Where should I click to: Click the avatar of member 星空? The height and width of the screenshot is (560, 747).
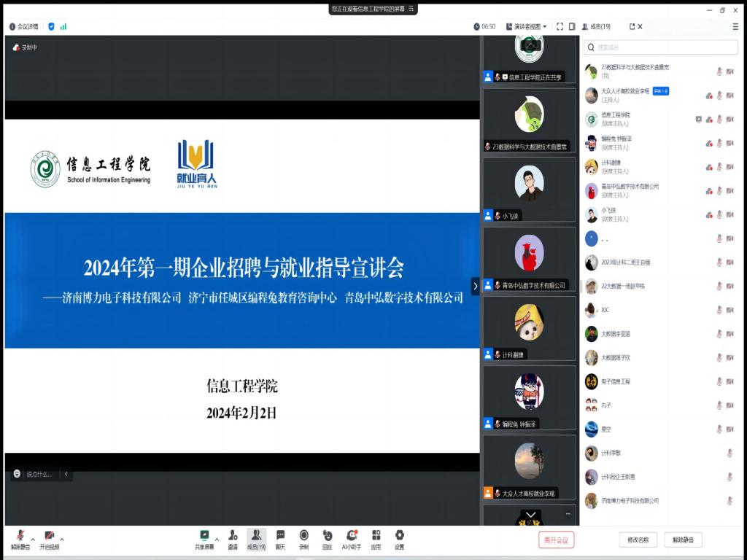(591, 429)
